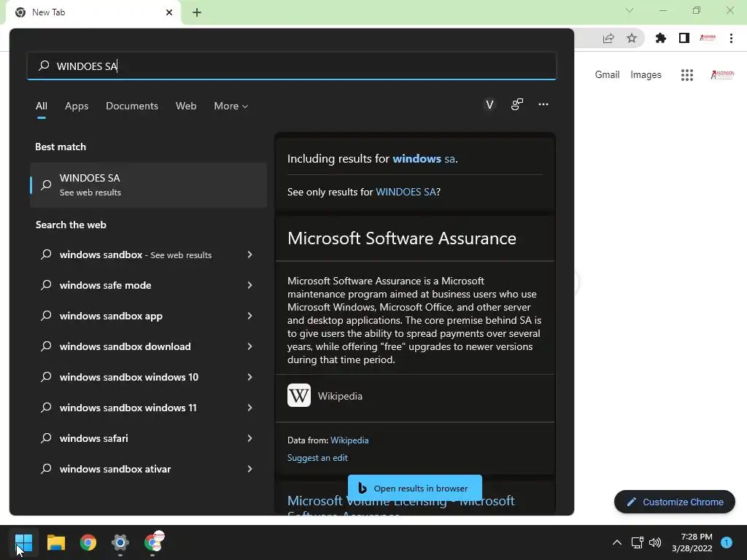Image resolution: width=747 pixels, height=560 pixels.
Task: Open the three-dot search options menu
Action: point(543,104)
